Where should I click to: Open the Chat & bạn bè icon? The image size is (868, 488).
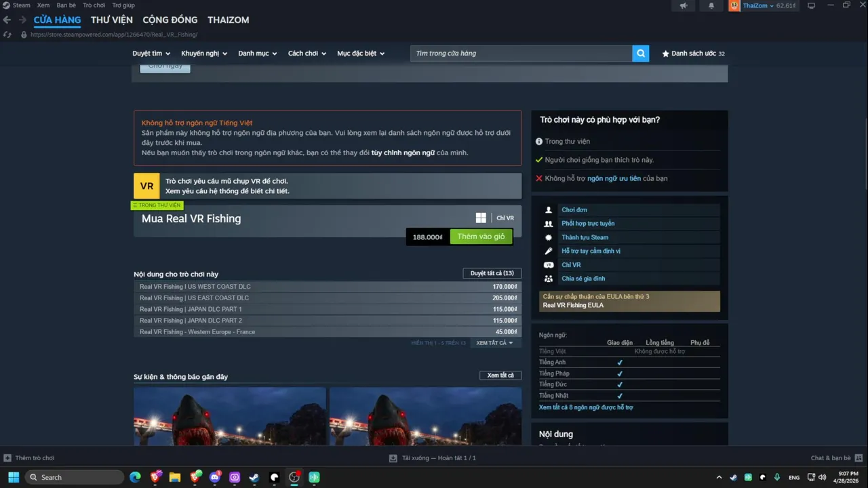859,458
